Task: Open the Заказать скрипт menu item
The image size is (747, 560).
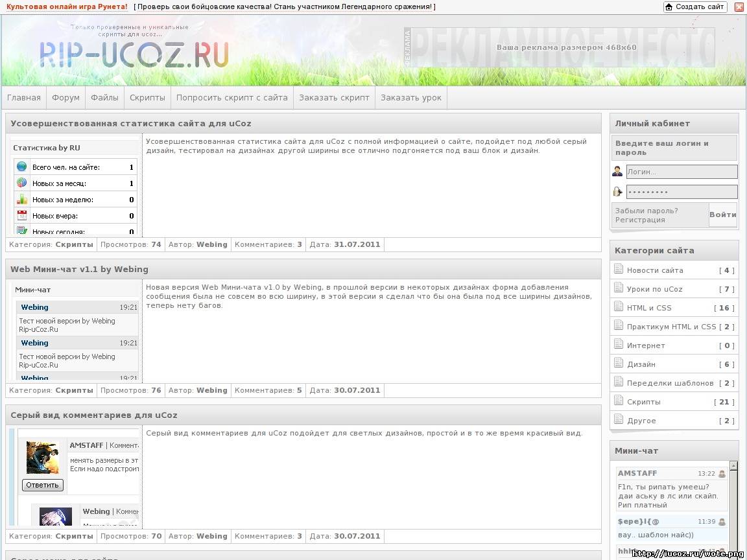Action: 334,98
